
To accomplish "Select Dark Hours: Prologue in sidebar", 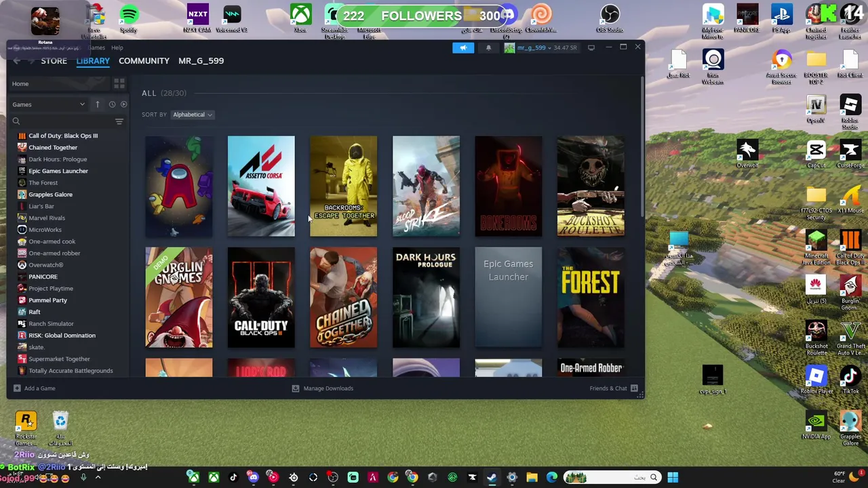I will click(x=58, y=159).
